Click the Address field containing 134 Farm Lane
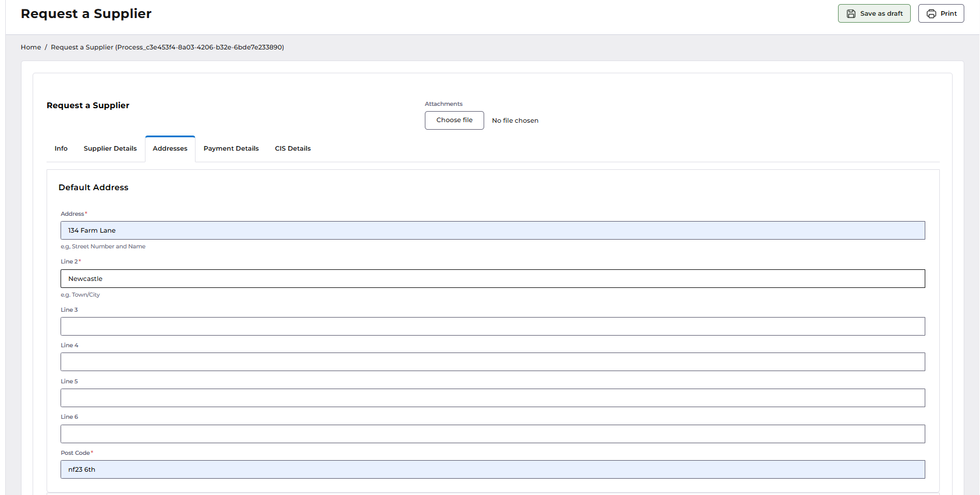Screen dimensions: 980x495 tap(492, 230)
